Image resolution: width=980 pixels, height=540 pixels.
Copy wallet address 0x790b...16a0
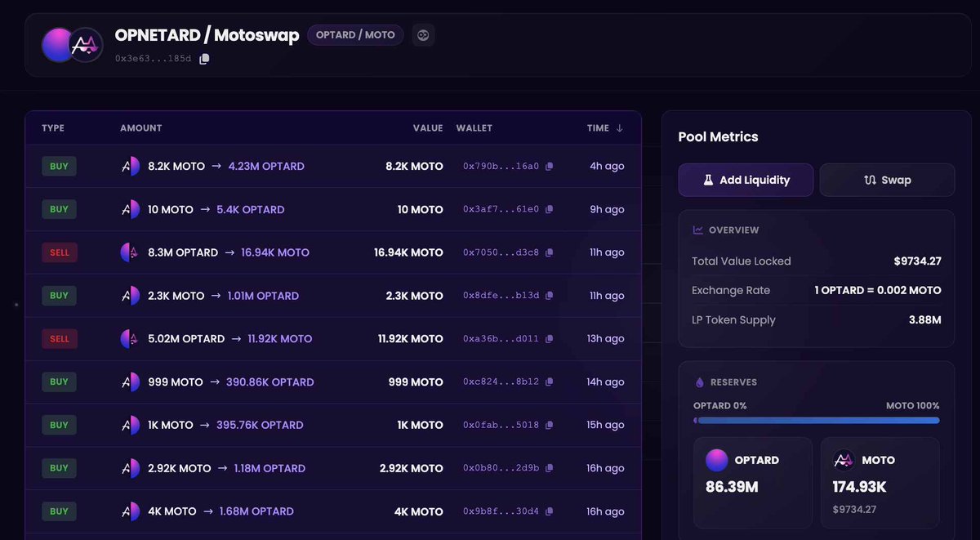(x=550, y=167)
